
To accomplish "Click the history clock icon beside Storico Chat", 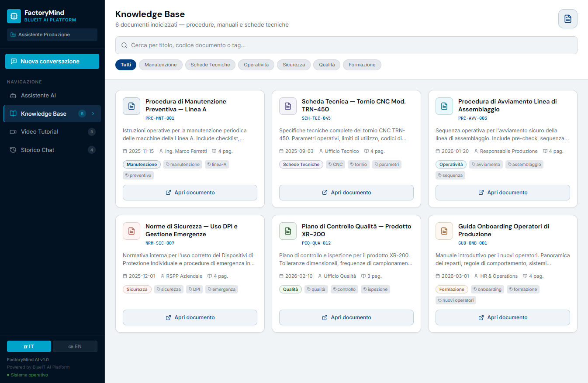I will (x=13, y=150).
